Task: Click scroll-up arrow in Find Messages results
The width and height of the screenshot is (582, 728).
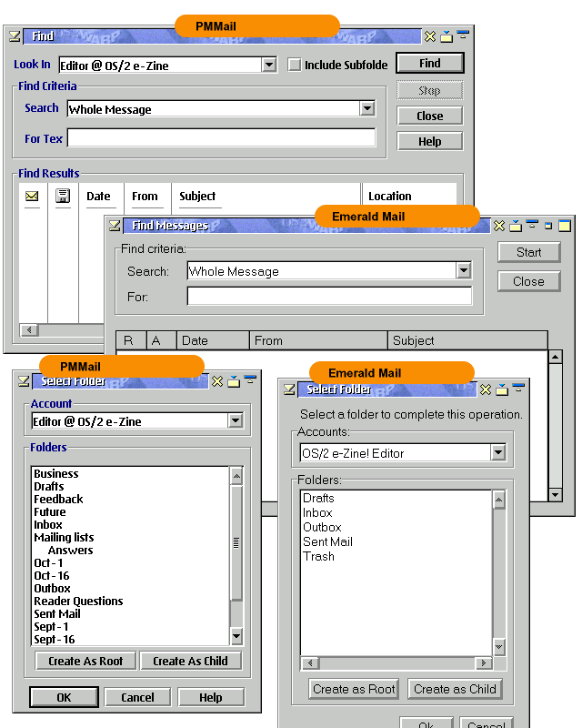Action: (x=555, y=357)
